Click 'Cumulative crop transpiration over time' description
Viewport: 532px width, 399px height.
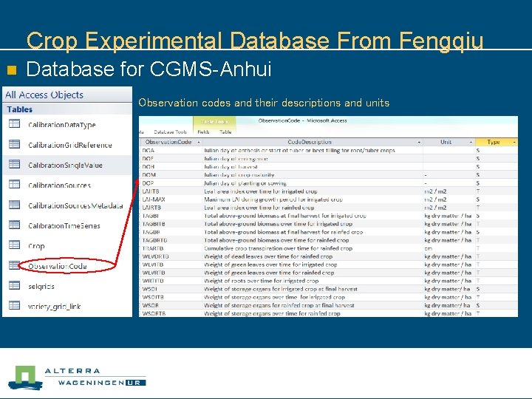(x=279, y=248)
